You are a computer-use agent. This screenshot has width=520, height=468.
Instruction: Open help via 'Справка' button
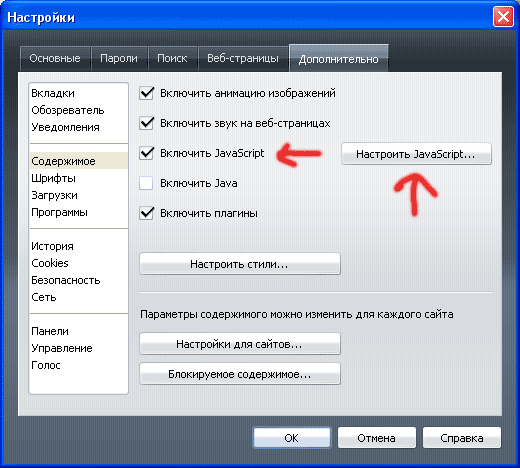click(462, 438)
